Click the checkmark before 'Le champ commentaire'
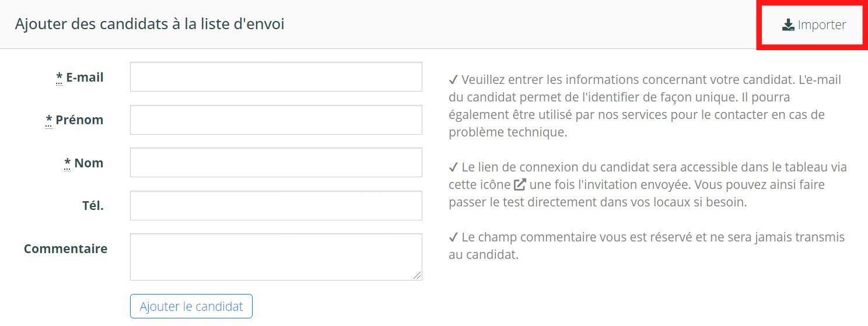This screenshot has height=326, width=868. tap(453, 237)
